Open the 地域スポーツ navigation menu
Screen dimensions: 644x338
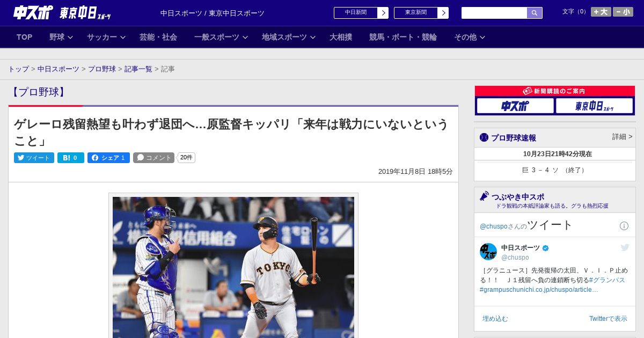pos(284,37)
